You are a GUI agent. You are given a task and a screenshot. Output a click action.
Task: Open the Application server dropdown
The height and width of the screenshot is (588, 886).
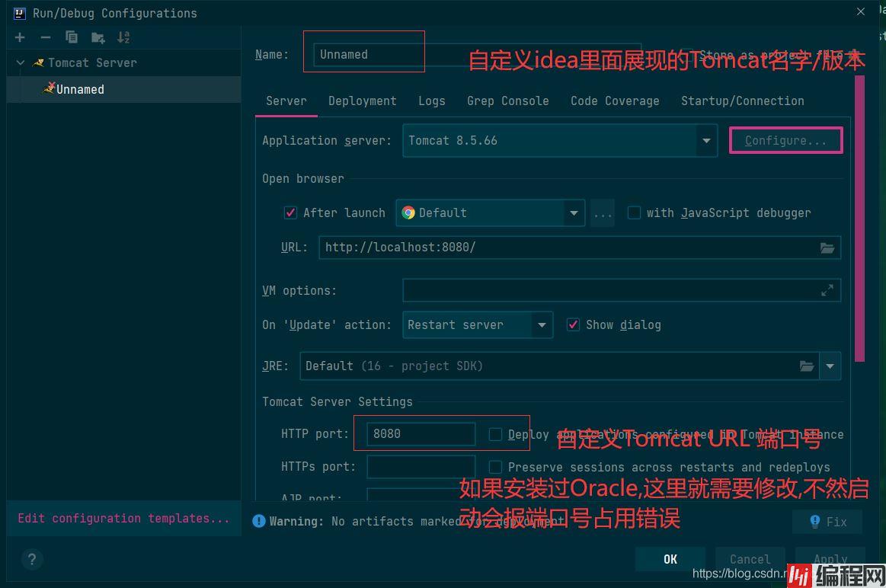point(706,140)
